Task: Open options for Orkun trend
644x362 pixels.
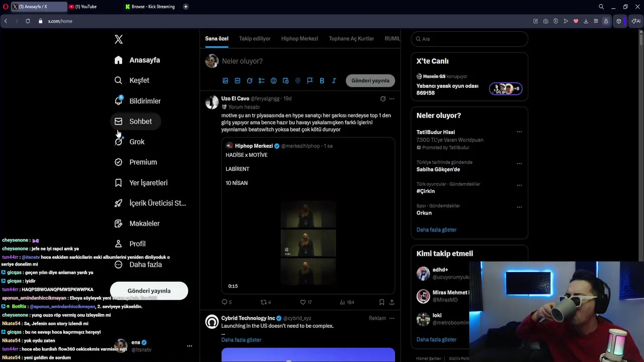Action: coord(519,207)
